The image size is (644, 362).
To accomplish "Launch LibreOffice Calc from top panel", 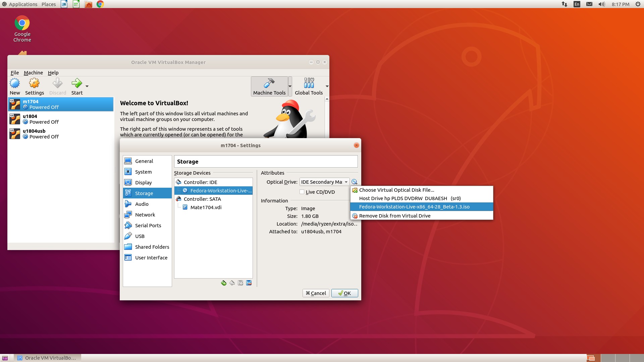I will [x=76, y=4].
